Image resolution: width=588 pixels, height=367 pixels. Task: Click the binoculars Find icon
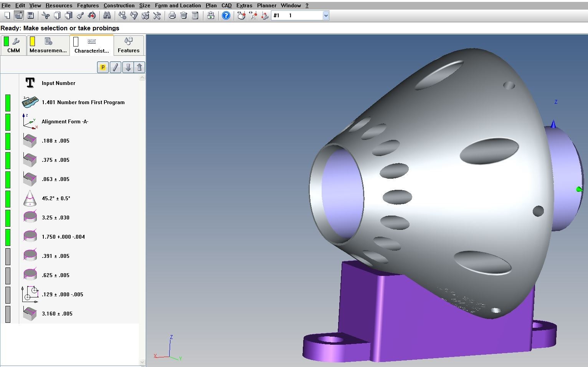(107, 15)
